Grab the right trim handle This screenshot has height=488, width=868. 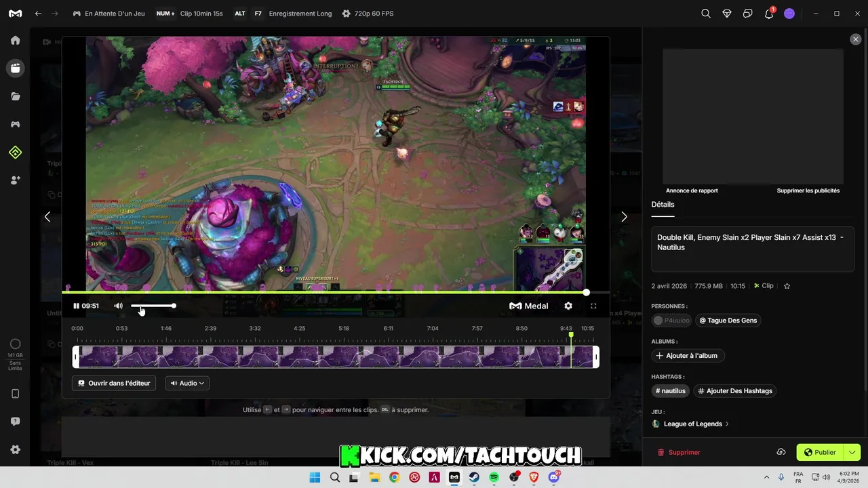(596, 357)
